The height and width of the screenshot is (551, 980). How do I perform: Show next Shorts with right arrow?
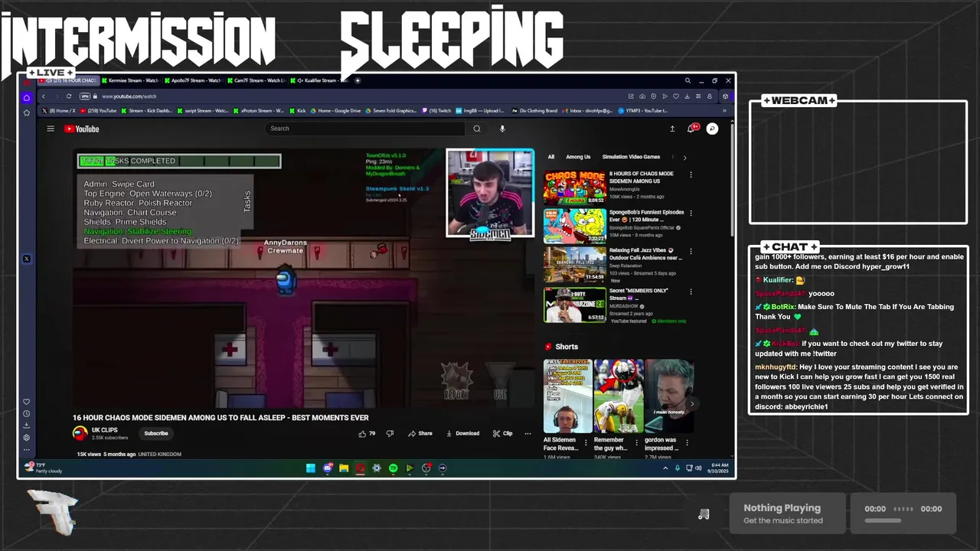click(x=691, y=403)
